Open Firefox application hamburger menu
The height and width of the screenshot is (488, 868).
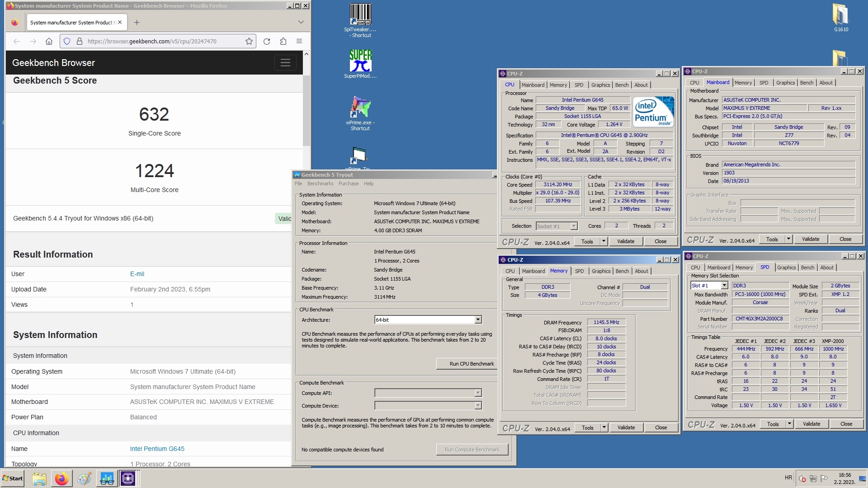(x=299, y=41)
